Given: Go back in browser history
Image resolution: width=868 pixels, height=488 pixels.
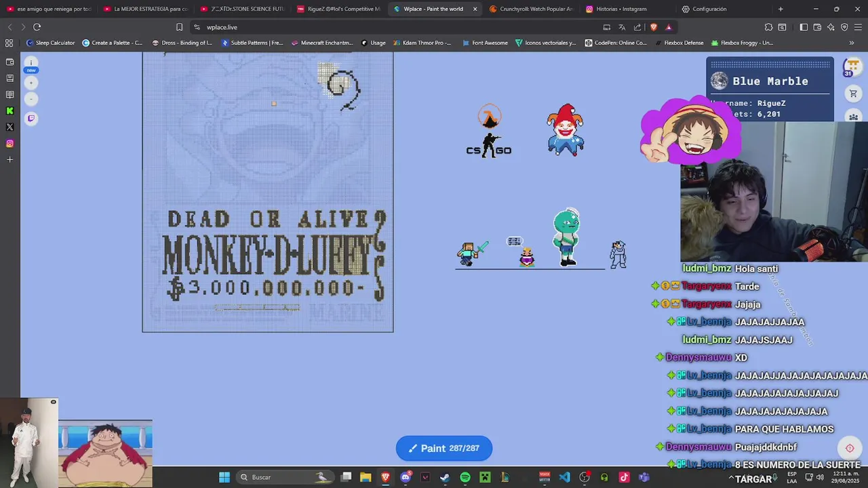Looking at the screenshot, I should point(9,27).
